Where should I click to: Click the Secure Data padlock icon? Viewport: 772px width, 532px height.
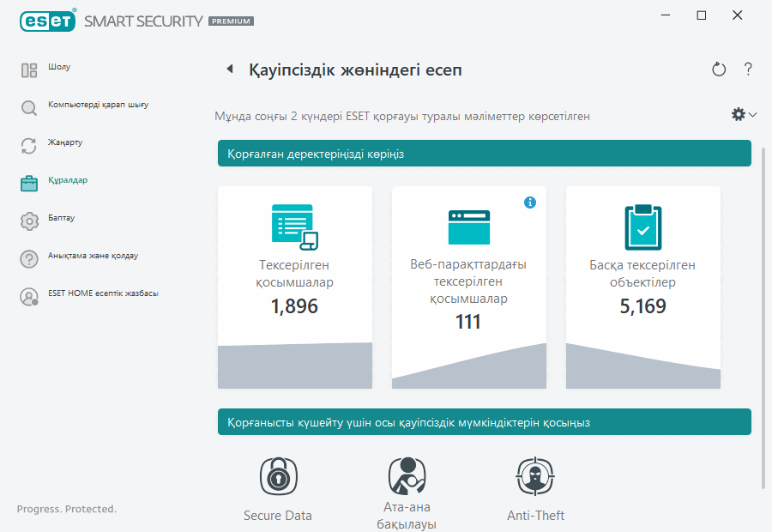pyautogui.click(x=277, y=476)
